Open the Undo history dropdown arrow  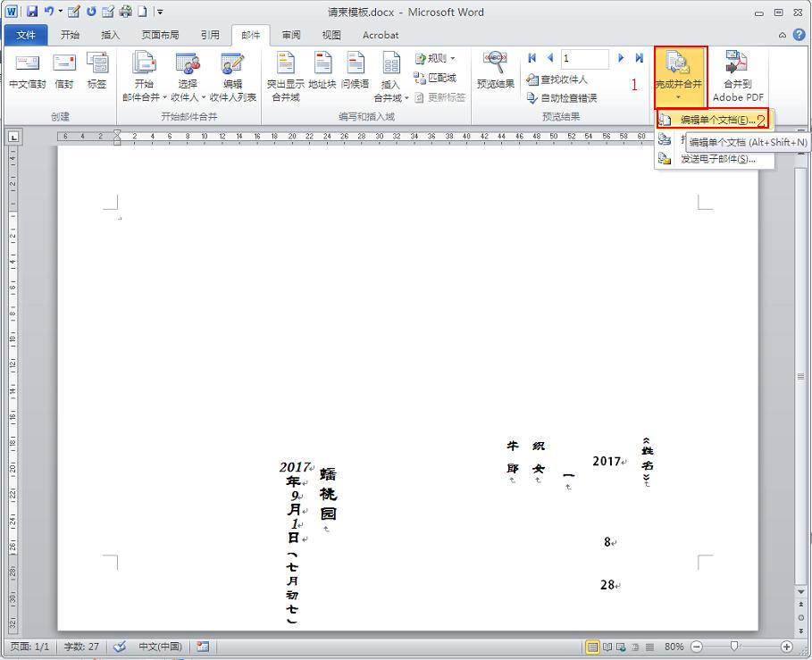click(60, 12)
